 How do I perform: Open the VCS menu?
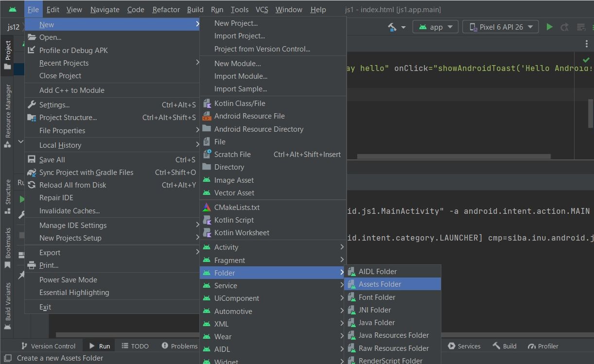(262, 9)
